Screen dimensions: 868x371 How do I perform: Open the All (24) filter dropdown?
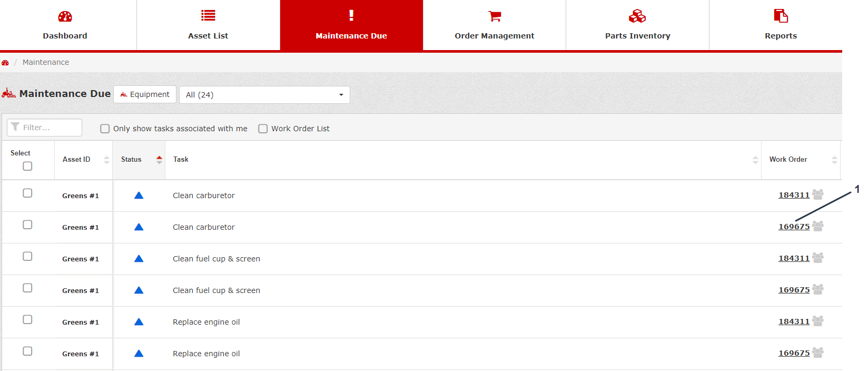264,95
